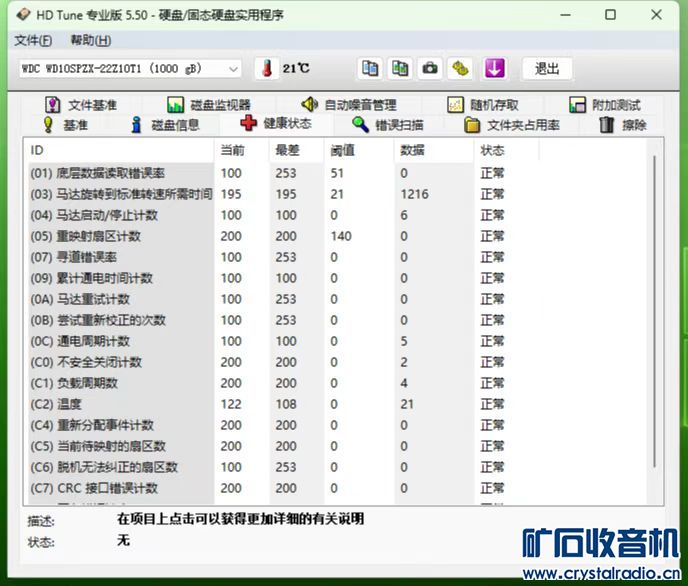Click current value 122 in the 温度 row
Viewport: 688px width, 586px height.
(x=231, y=404)
